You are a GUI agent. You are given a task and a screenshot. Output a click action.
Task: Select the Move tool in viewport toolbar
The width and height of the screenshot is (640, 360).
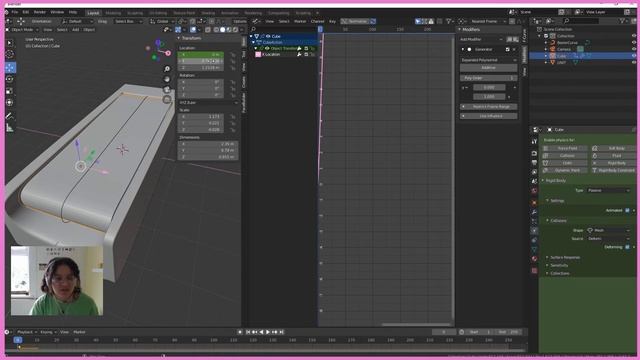click(10, 67)
